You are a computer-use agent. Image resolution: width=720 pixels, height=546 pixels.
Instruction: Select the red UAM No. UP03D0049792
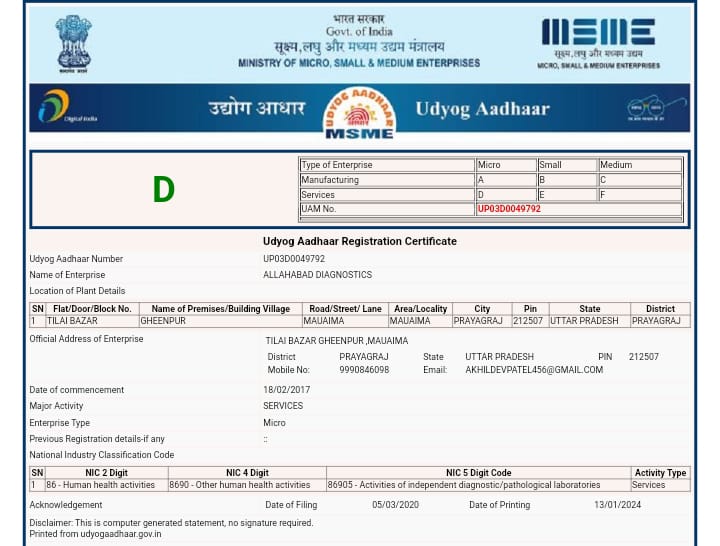coord(509,209)
